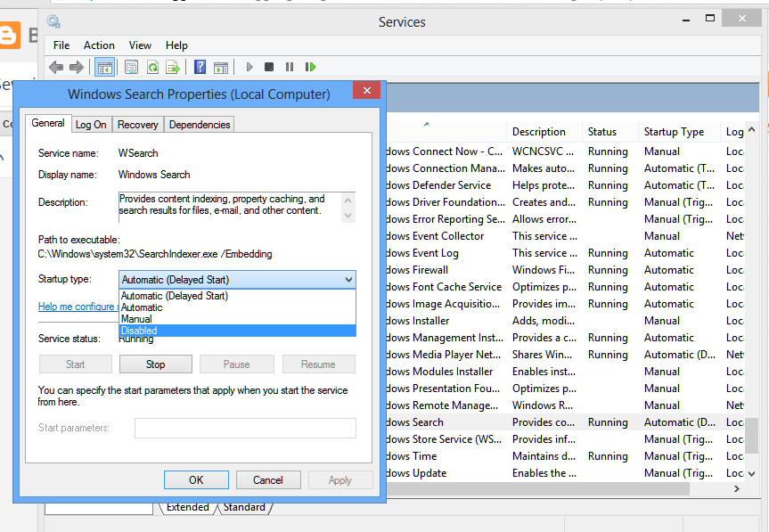Select the Windows Media Player Network row

coord(564,355)
